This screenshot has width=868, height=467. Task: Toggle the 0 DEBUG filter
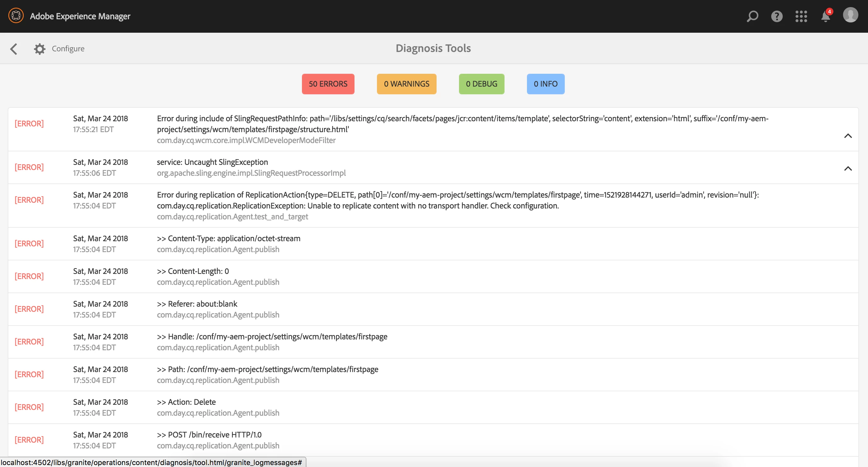481,84
